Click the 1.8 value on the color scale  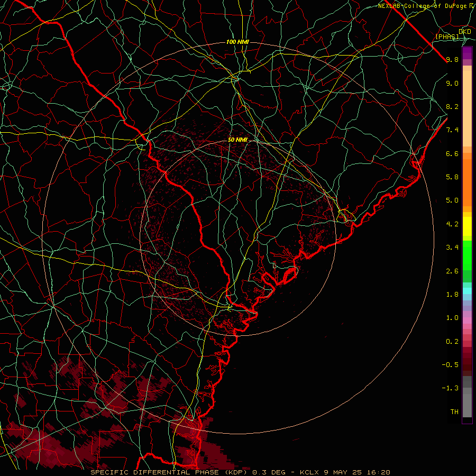452,295
